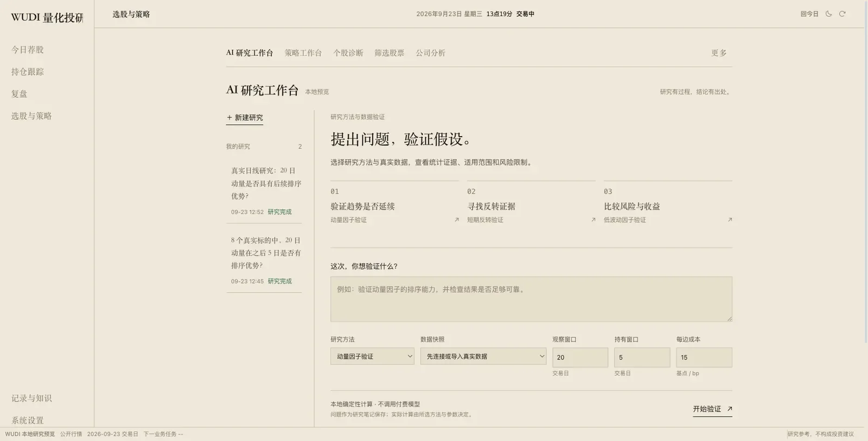Click the 09-23 12:45 研究完成 status

point(261,282)
